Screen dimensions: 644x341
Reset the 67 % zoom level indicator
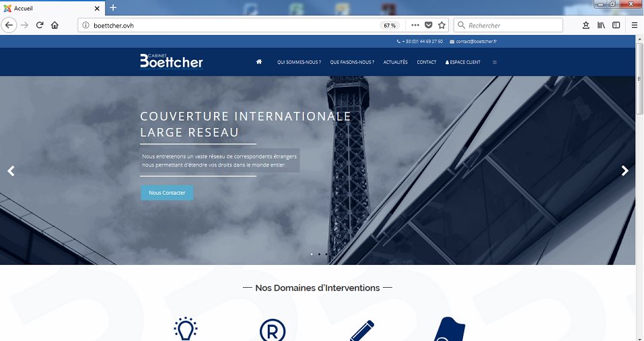point(390,26)
